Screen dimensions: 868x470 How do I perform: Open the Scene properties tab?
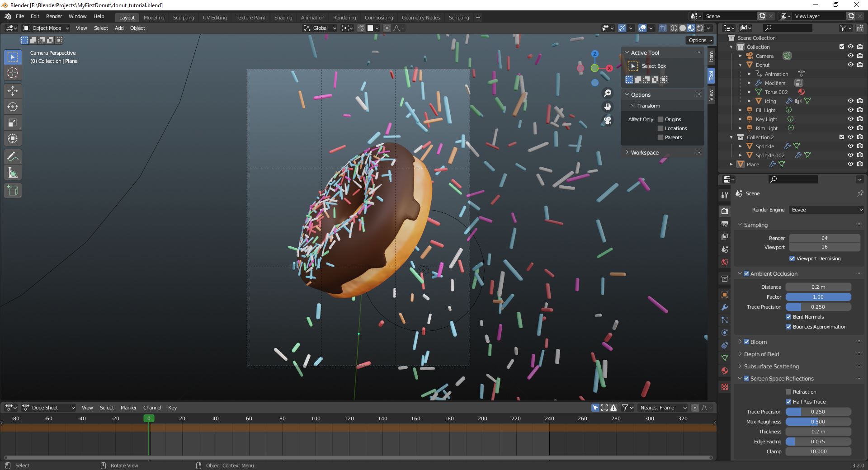[725, 249]
